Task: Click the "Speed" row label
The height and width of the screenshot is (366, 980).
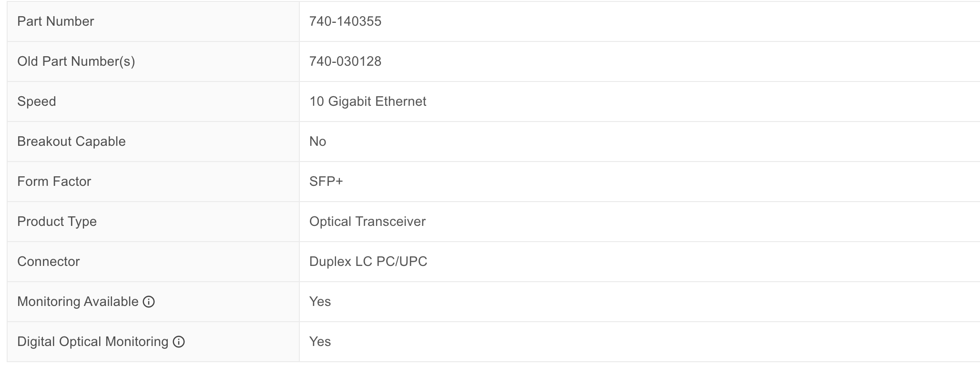Action: (37, 102)
